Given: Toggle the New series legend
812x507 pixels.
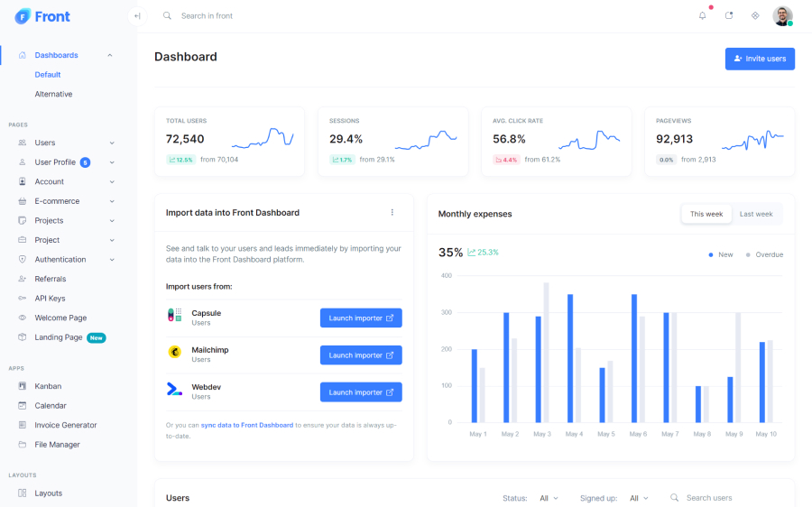Looking at the screenshot, I should click(x=720, y=254).
